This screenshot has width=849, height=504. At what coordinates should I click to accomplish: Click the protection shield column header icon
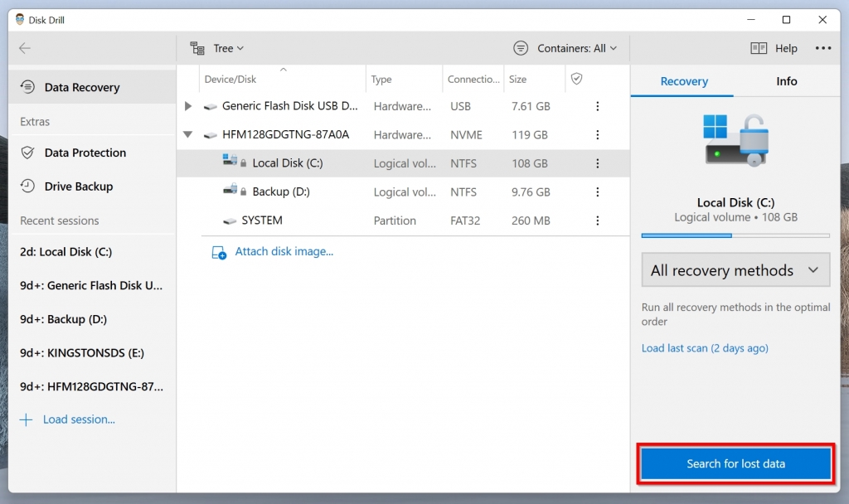pyautogui.click(x=577, y=79)
